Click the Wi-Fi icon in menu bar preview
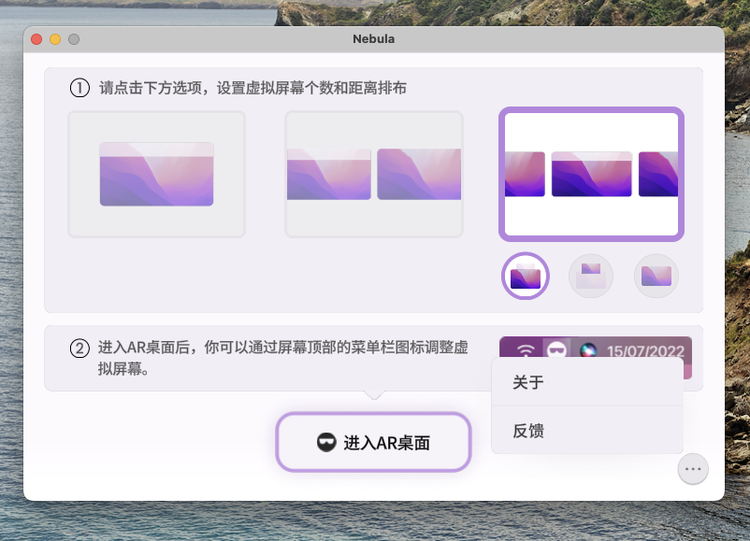Image resolution: width=750 pixels, height=541 pixels. coord(525,351)
